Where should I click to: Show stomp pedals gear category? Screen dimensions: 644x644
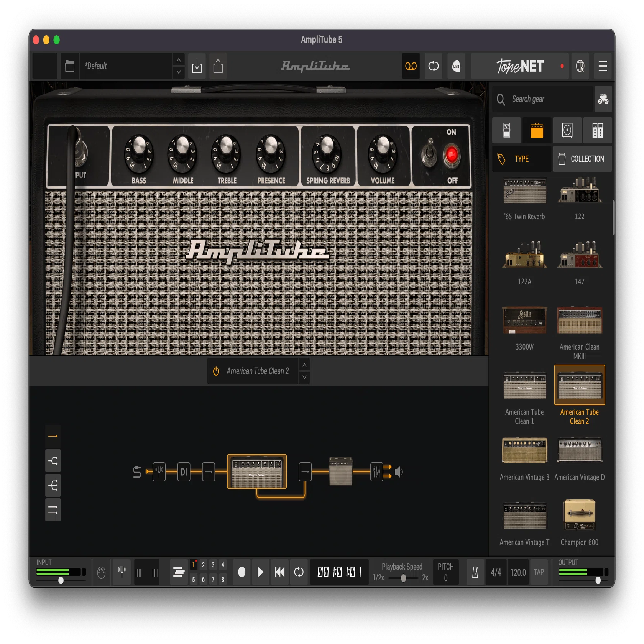click(x=506, y=130)
